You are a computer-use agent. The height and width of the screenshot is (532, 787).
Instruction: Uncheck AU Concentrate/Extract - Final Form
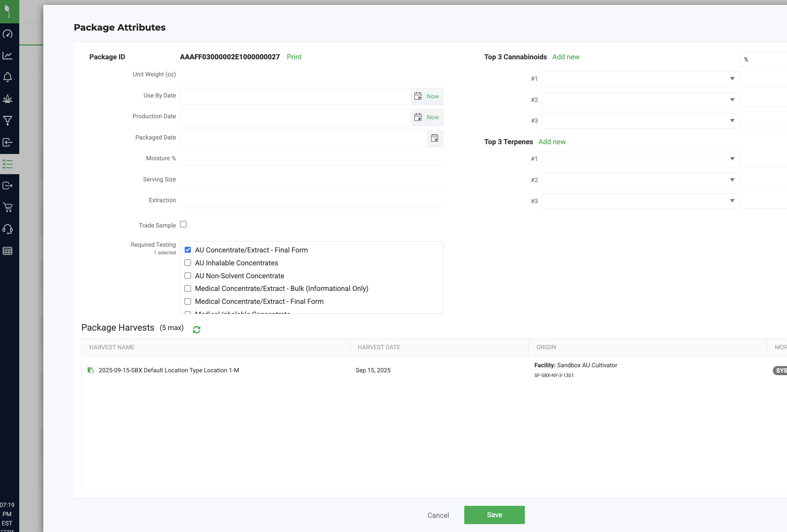click(x=188, y=250)
